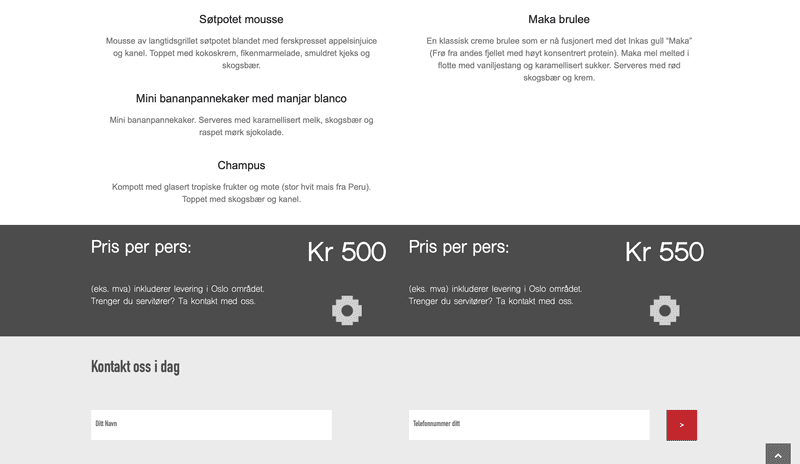Screen dimensions: 800x464
Task: Click delivery note under Kr 550 price
Action: click(x=495, y=295)
